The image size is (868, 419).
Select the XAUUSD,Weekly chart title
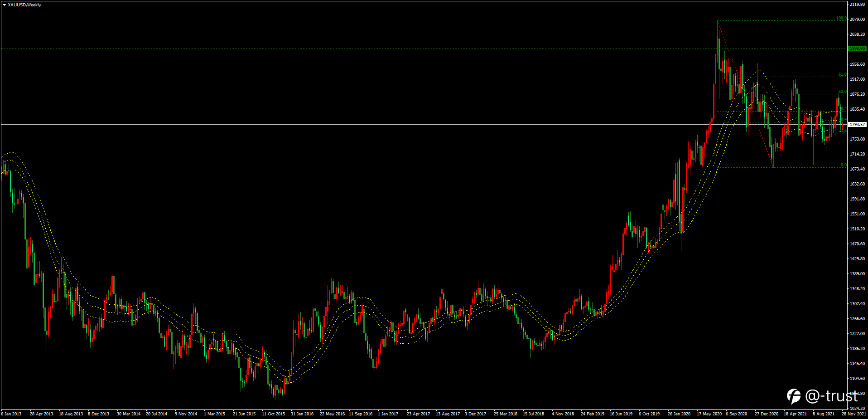(x=24, y=5)
